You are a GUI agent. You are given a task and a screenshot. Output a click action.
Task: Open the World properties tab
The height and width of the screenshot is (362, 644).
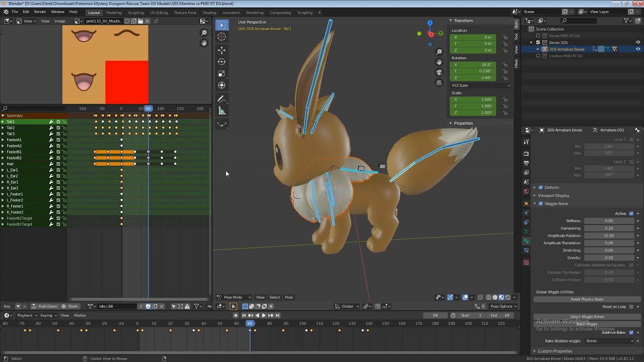point(526,192)
